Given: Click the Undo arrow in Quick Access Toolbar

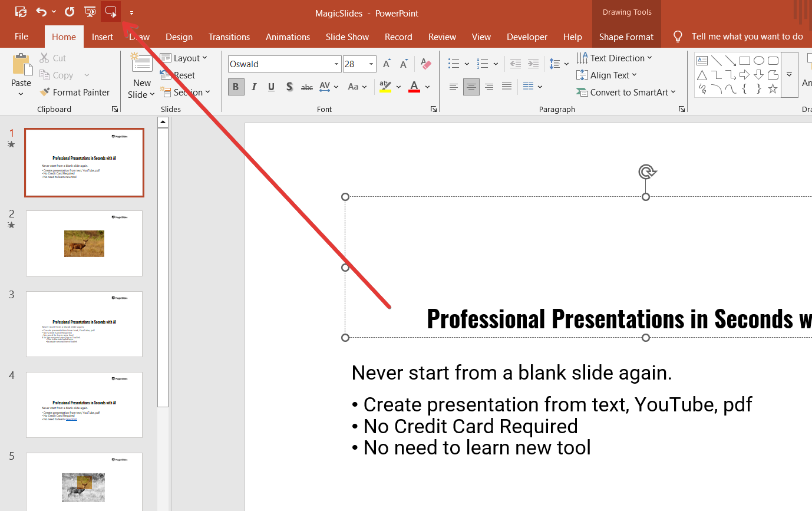Looking at the screenshot, I should pyautogui.click(x=41, y=12).
